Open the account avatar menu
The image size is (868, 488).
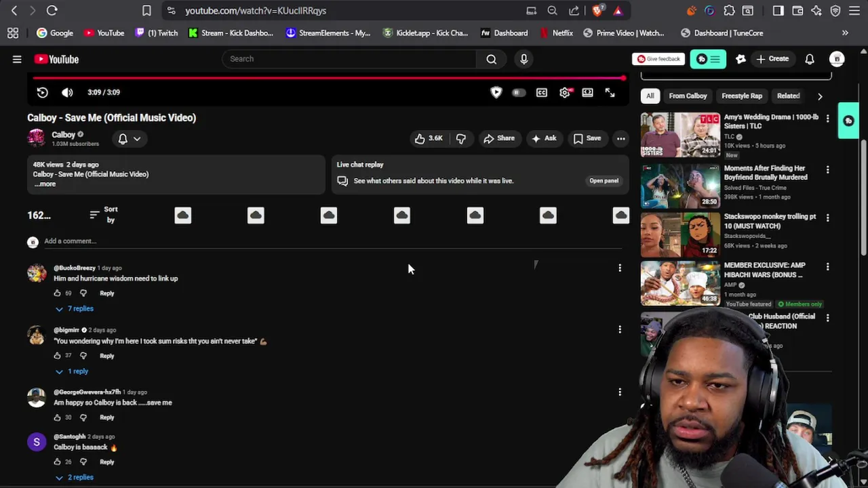click(x=837, y=59)
